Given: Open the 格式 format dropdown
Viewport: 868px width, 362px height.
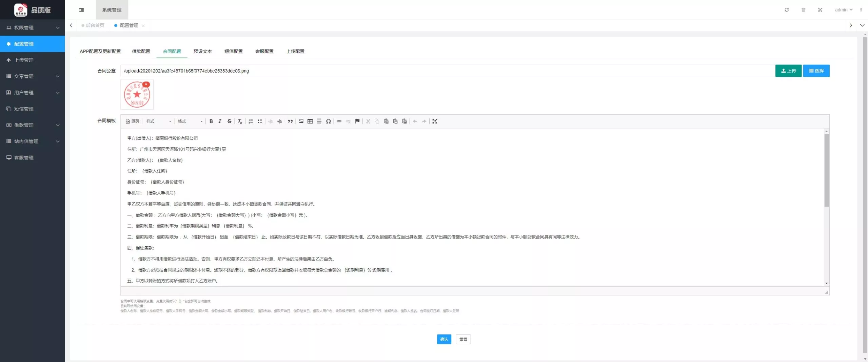Looking at the screenshot, I should [x=190, y=121].
